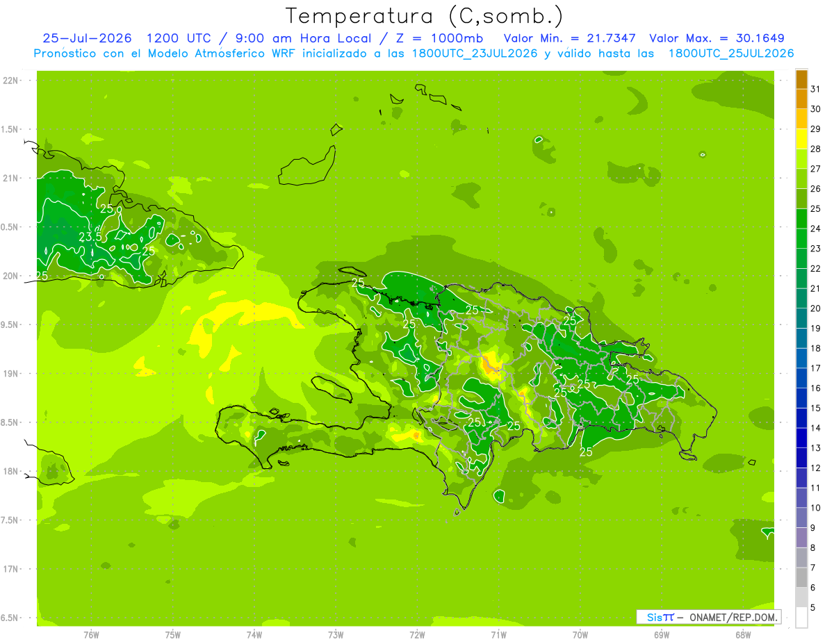Select the date text '25-Jul-2026'
The image size is (834, 644).
point(89,38)
